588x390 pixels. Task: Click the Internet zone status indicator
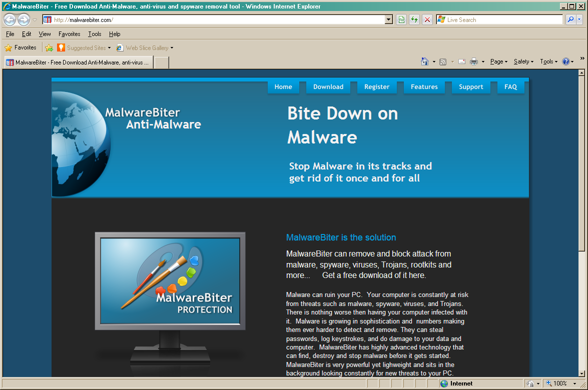click(456, 383)
